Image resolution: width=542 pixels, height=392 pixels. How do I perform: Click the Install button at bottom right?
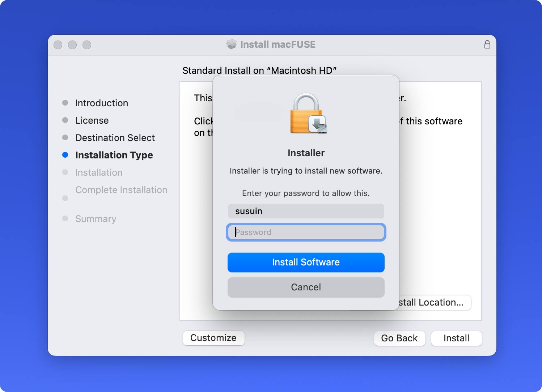pyautogui.click(x=456, y=338)
